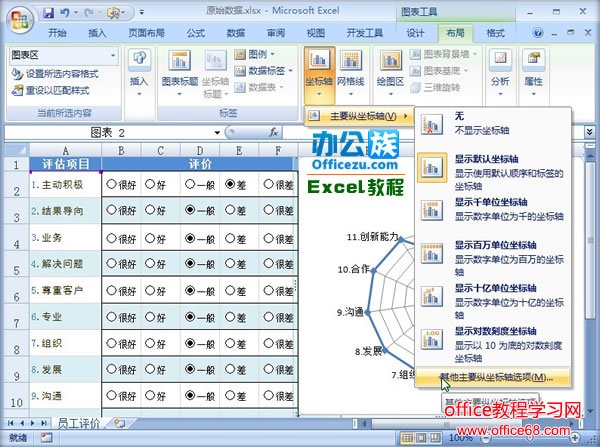Open the 视图 (View) ribbon tab
This screenshot has height=447, width=600.
pyautogui.click(x=315, y=33)
